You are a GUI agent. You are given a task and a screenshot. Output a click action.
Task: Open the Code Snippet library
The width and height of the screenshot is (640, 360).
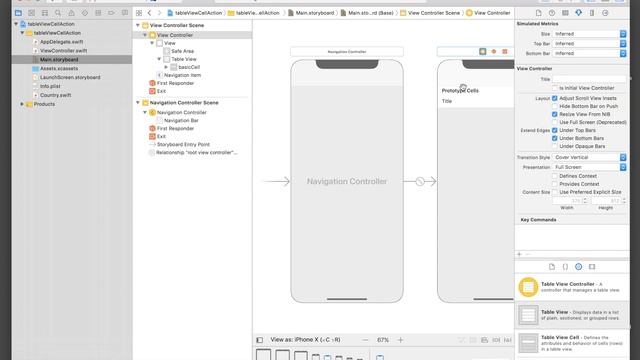pyautogui.click(x=565, y=267)
